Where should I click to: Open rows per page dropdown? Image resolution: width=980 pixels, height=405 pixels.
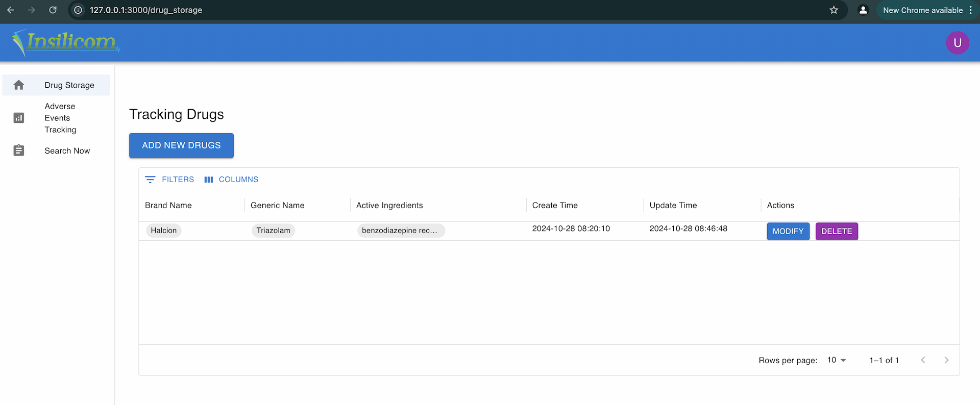click(837, 360)
